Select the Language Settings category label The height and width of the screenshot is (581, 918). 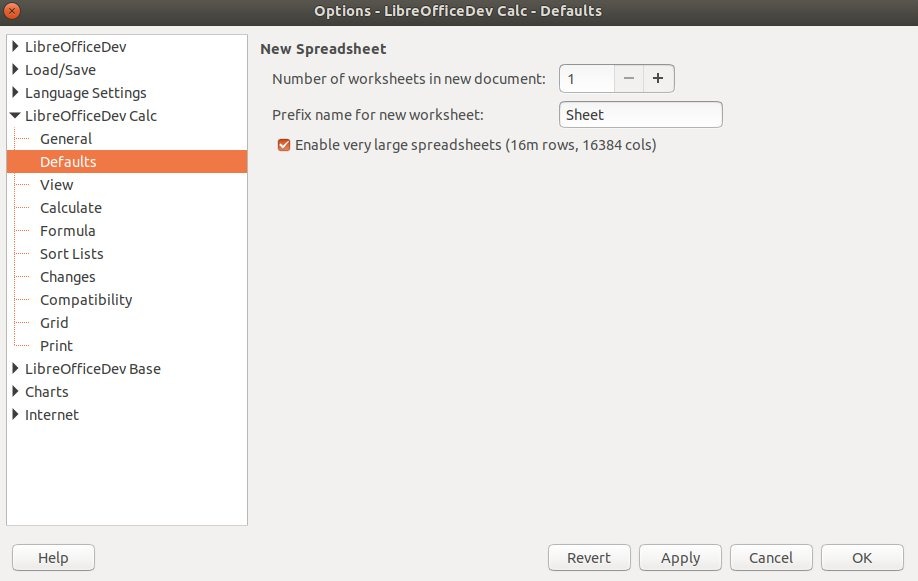point(85,93)
